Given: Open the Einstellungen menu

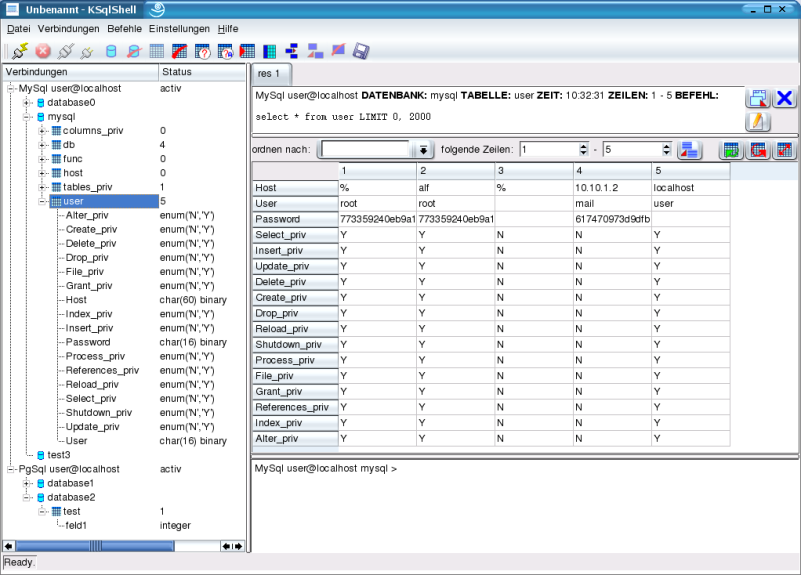Looking at the screenshot, I should click(x=180, y=29).
